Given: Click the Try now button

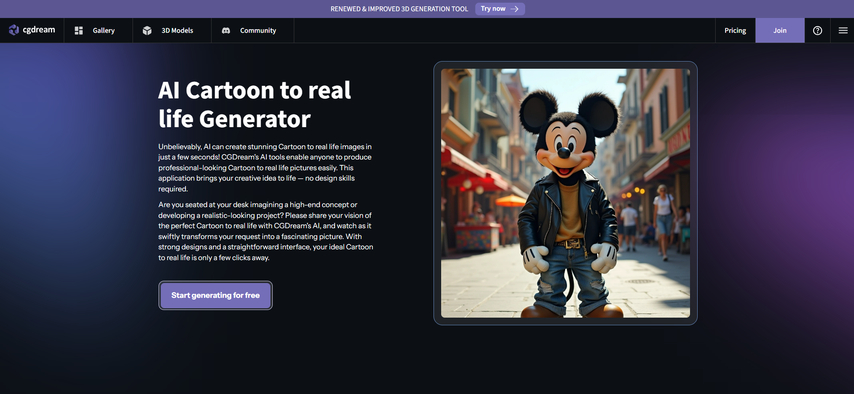Looking at the screenshot, I should pos(500,9).
